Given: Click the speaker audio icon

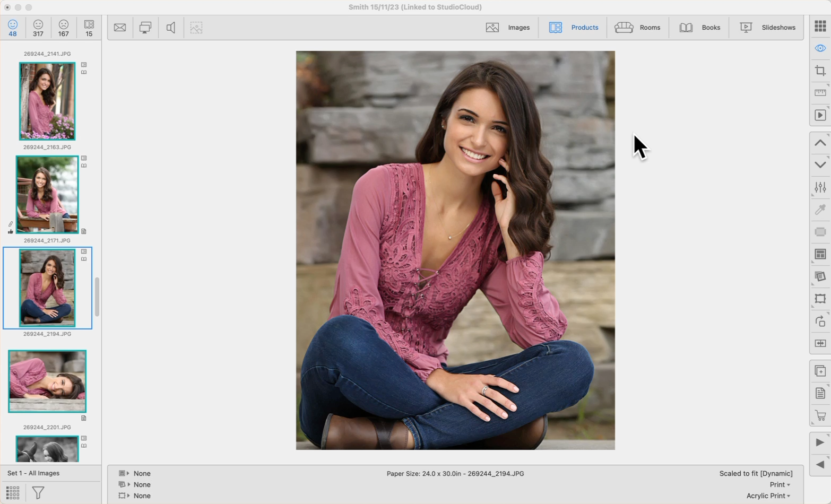Looking at the screenshot, I should (170, 28).
